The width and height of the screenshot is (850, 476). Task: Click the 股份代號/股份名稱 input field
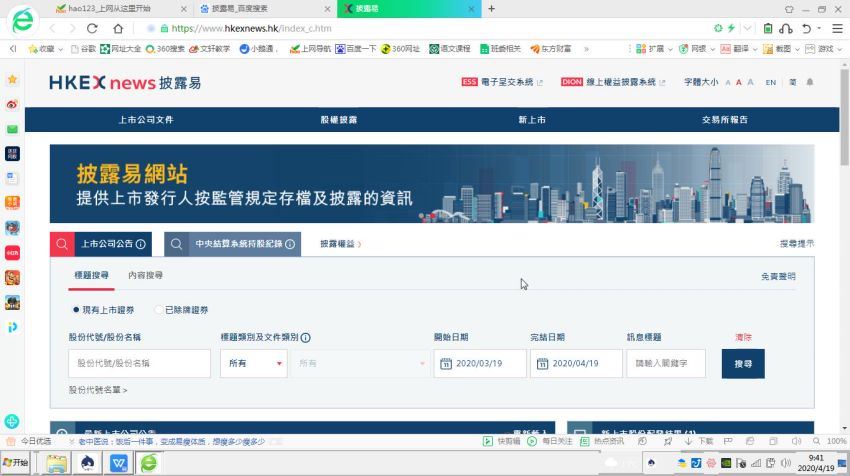[139, 363]
